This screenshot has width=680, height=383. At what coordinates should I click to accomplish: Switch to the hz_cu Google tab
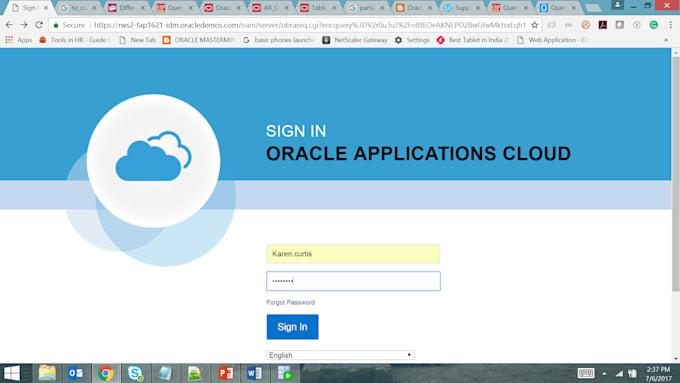[78, 8]
